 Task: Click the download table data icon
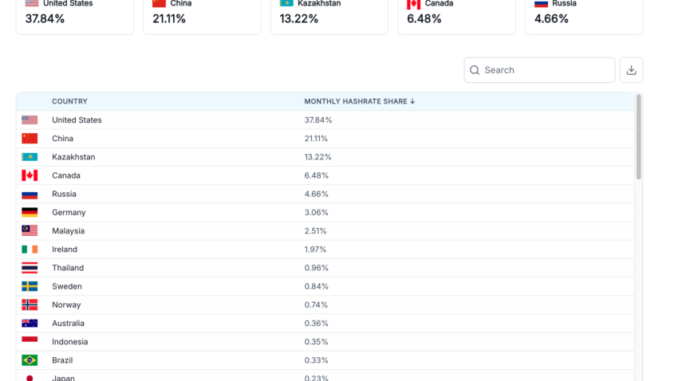(631, 70)
